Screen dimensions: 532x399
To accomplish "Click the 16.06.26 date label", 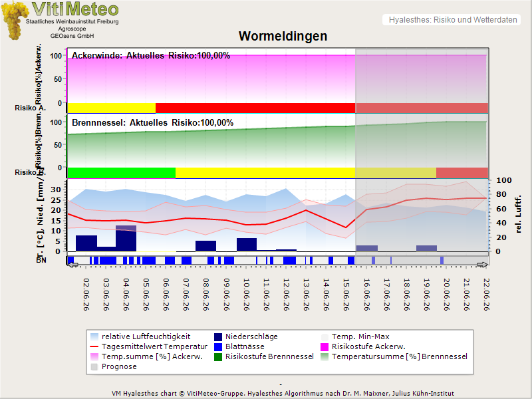I will tap(366, 295).
